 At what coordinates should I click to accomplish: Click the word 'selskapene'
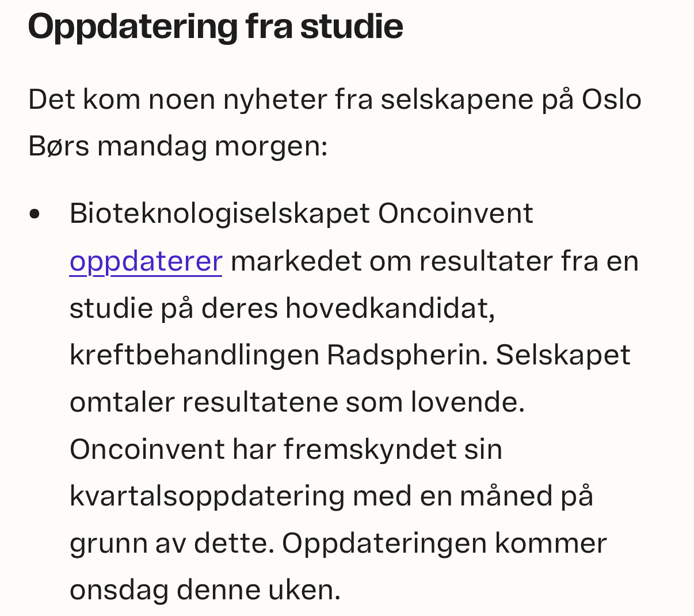[x=457, y=99]
